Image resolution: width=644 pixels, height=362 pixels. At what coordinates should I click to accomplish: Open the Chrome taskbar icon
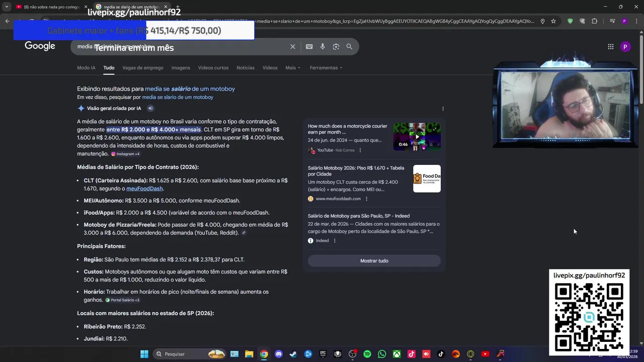pyautogui.click(x=264, y=354)
